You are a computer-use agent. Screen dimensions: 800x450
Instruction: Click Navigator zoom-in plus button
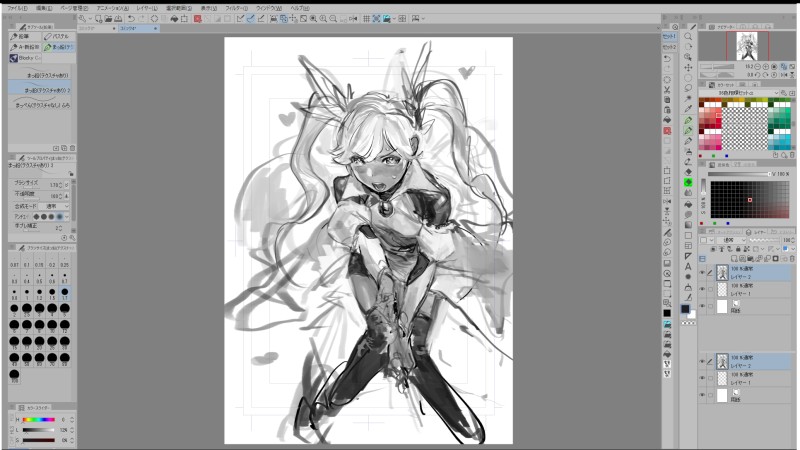(x=766, y=66)
